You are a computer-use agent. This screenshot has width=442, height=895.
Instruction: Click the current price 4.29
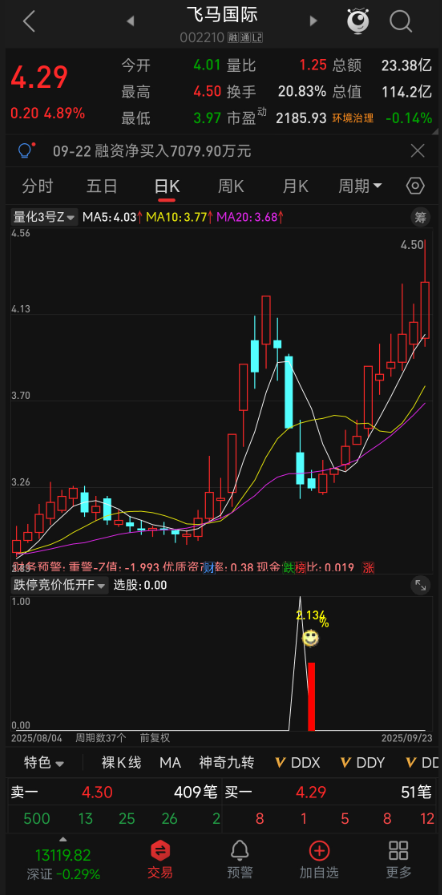[x=39, y=77]
